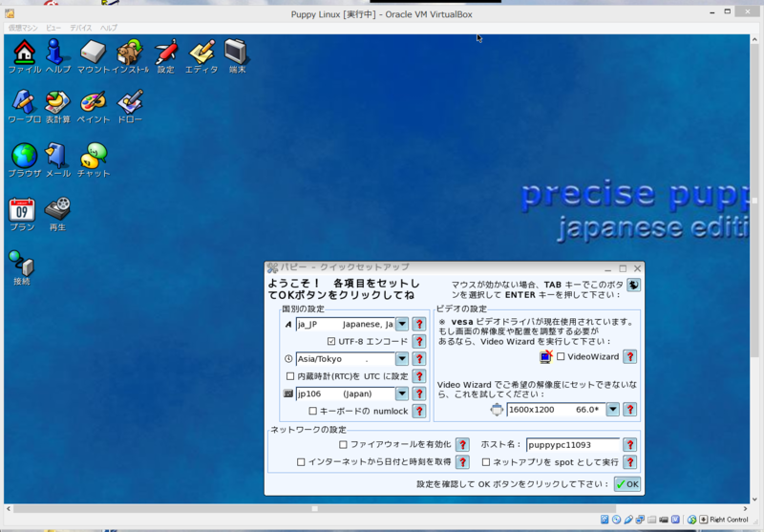Click the USB device status icon
This screenshot has width=764, height=532.
[x=628, y=520]
